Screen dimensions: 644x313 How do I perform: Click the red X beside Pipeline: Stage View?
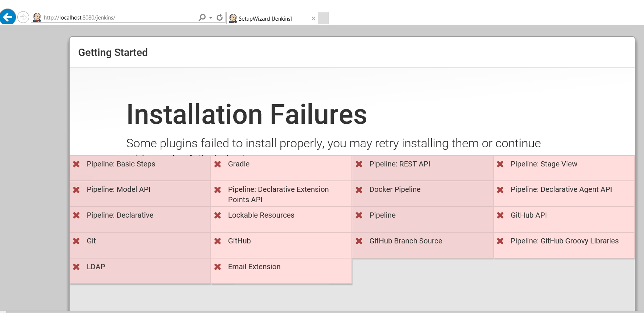(500, 164)
